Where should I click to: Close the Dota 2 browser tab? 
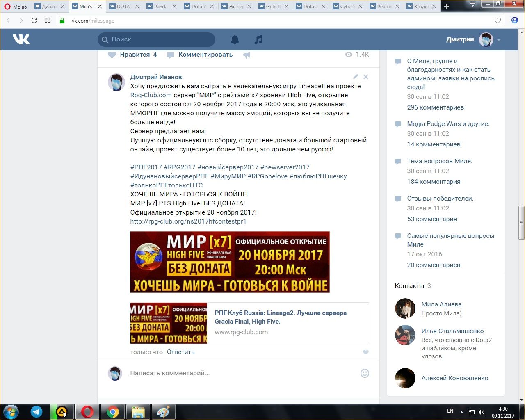coord(324,7)
